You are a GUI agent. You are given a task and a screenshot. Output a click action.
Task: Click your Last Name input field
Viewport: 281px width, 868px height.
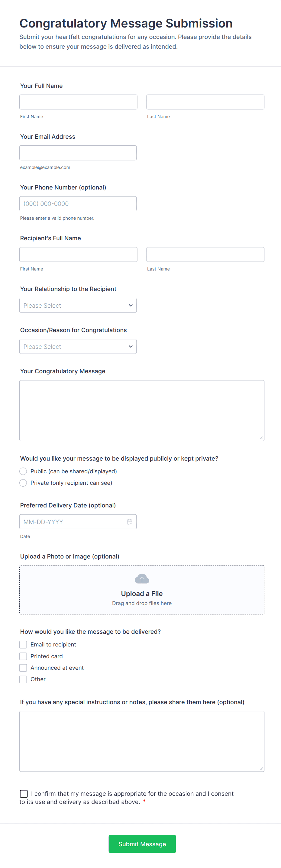[205, 102]
